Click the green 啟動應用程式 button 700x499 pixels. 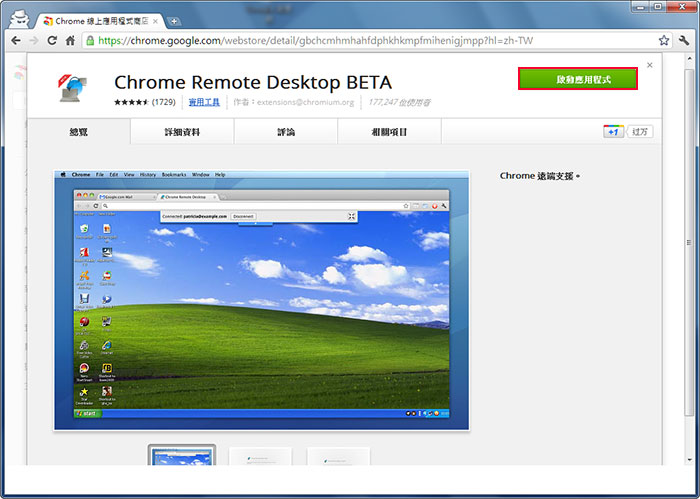(x=578, y=79)
